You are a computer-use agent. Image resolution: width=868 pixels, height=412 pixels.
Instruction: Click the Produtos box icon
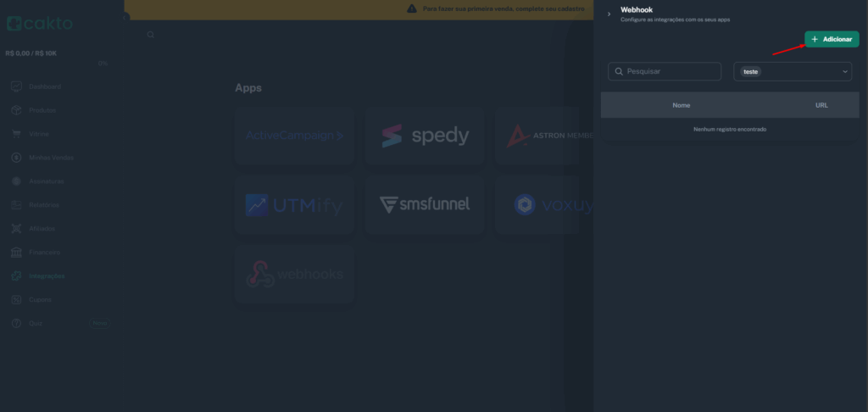point(17,110)
